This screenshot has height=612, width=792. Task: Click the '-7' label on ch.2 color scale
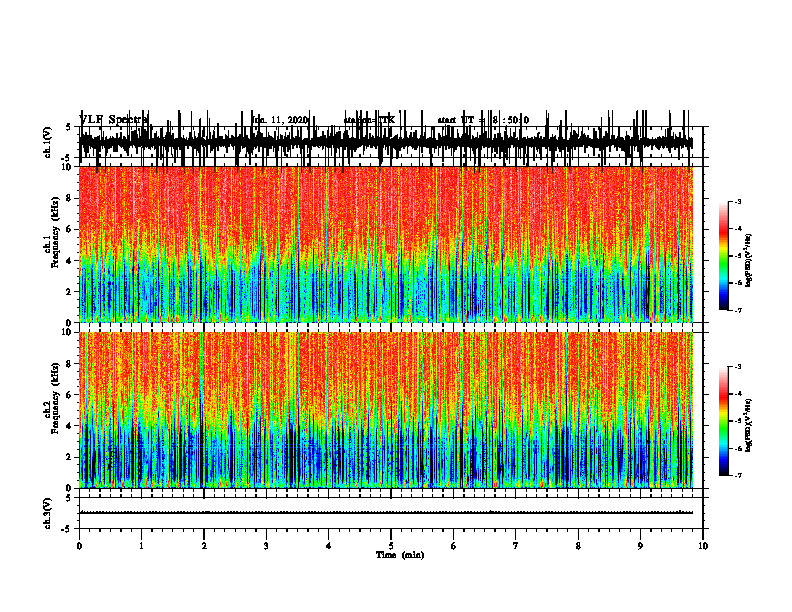(x=737, y=475)
